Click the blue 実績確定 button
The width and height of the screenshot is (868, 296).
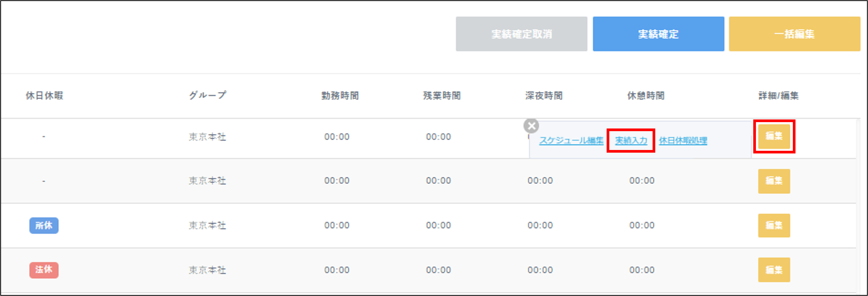(658, 34)
